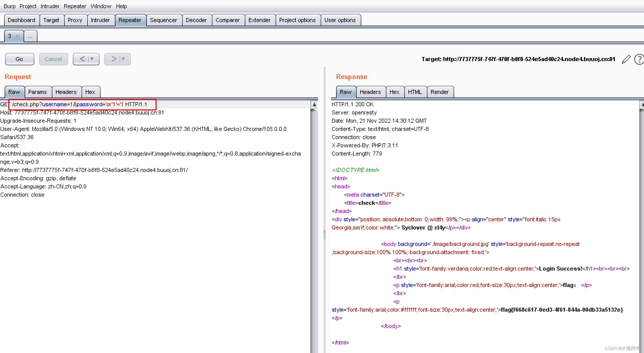Open the Help menu
644x353 pixels.
pyautogui.click(x=121, y=6)
